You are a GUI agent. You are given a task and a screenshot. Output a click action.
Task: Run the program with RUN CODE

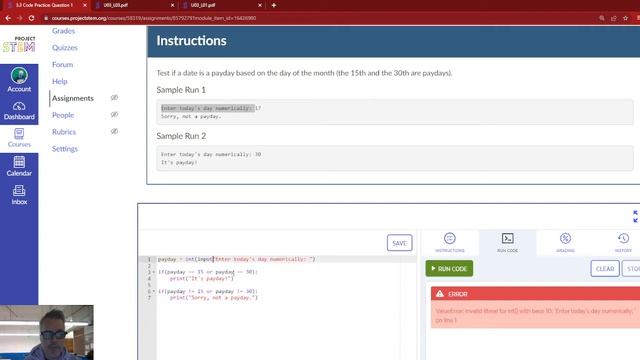(449, 269)
